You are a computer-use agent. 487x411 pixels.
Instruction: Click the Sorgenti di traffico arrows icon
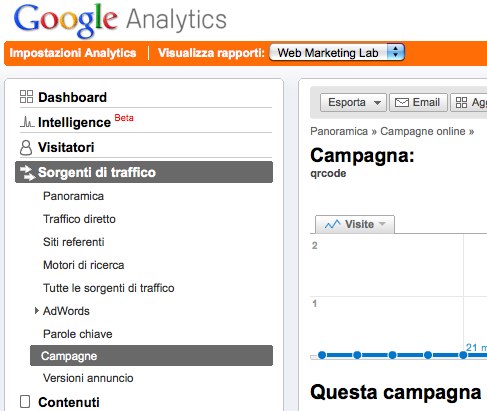(x=27, y=173)
